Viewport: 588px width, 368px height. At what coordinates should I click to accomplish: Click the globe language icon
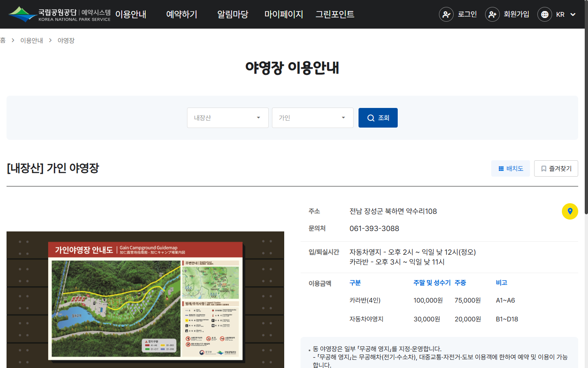(545, 14)
